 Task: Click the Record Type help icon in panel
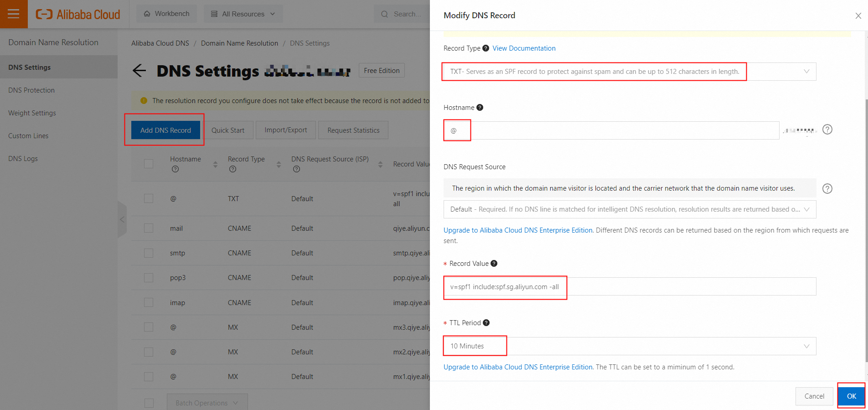(x=486, y=48)
